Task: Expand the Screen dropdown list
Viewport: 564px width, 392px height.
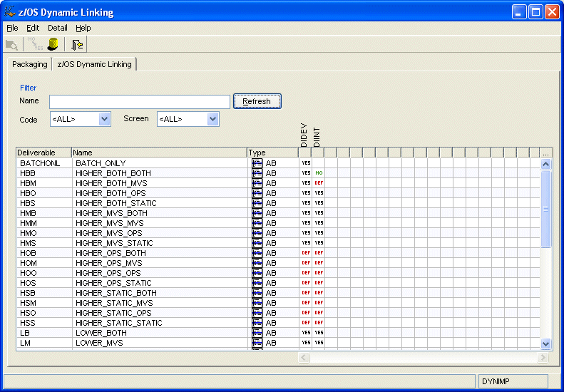Action: click(212, 119)
